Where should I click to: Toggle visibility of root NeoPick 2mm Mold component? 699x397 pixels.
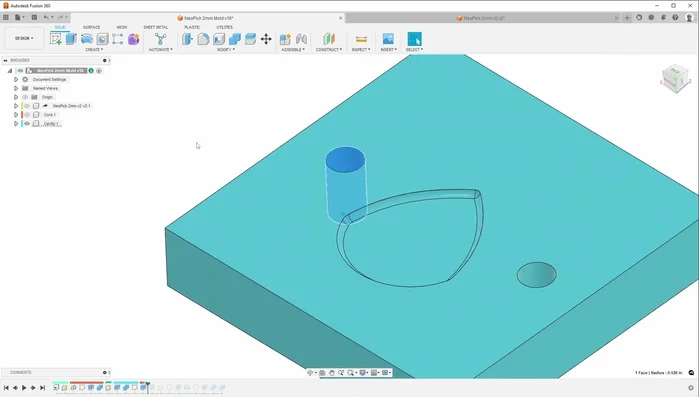click(20, 70)
